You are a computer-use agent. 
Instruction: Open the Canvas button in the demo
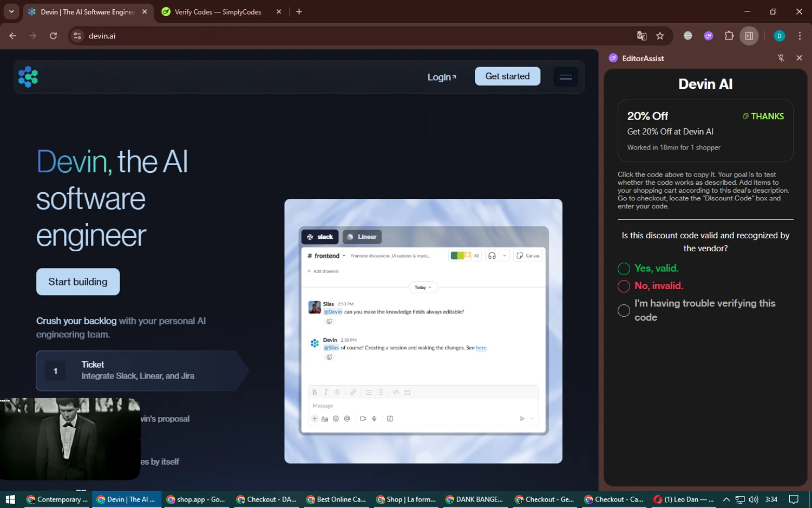coord(528,256)
